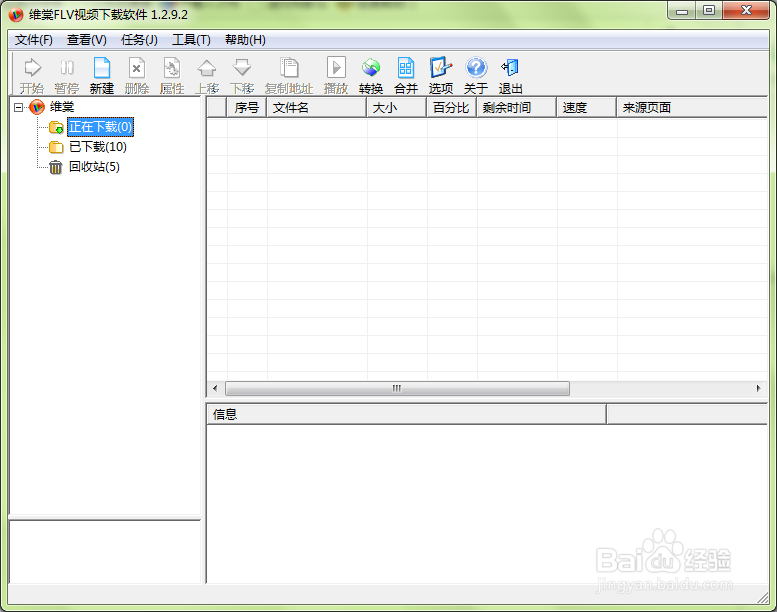Sort by the 文件名 column header
This screenshot has width=777, height=612.
point(317,107)
